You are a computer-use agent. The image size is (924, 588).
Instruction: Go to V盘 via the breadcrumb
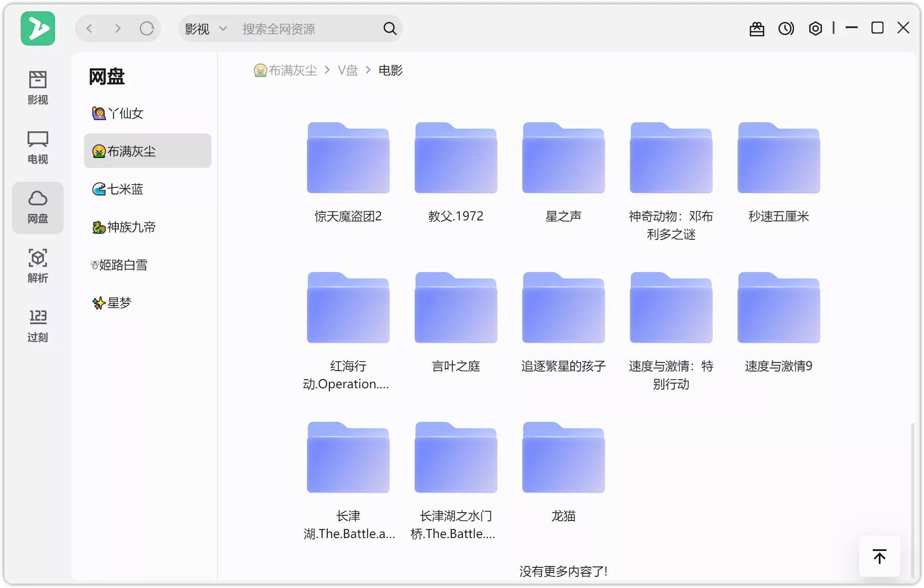pos(348,70)
